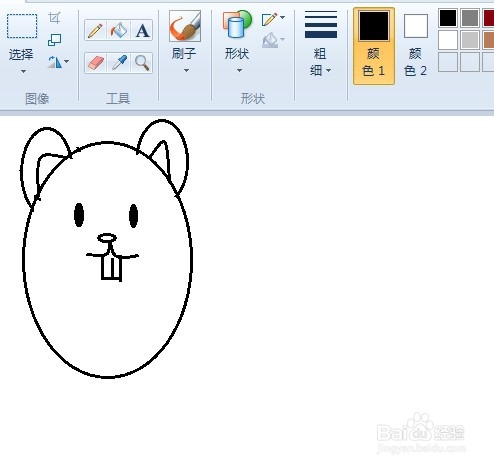Select the Fill with color bucket
The image size is (494, 466).
119,30
